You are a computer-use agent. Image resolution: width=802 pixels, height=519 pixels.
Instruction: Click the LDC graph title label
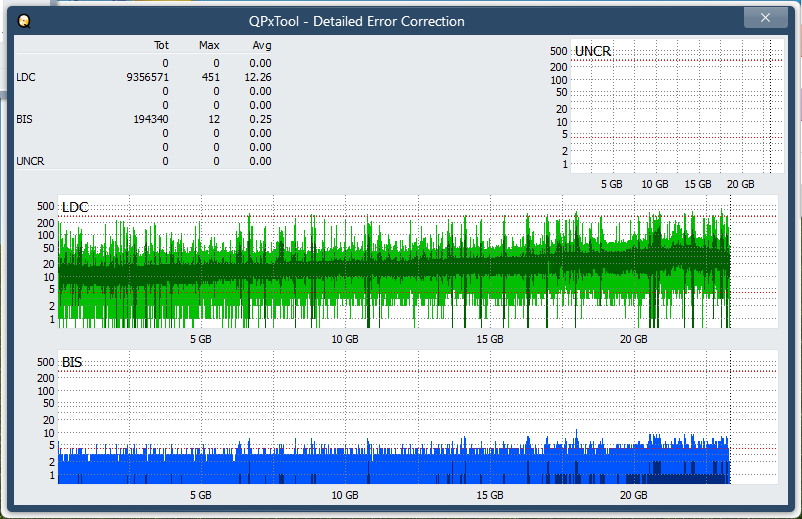click(x=75, y=207)
